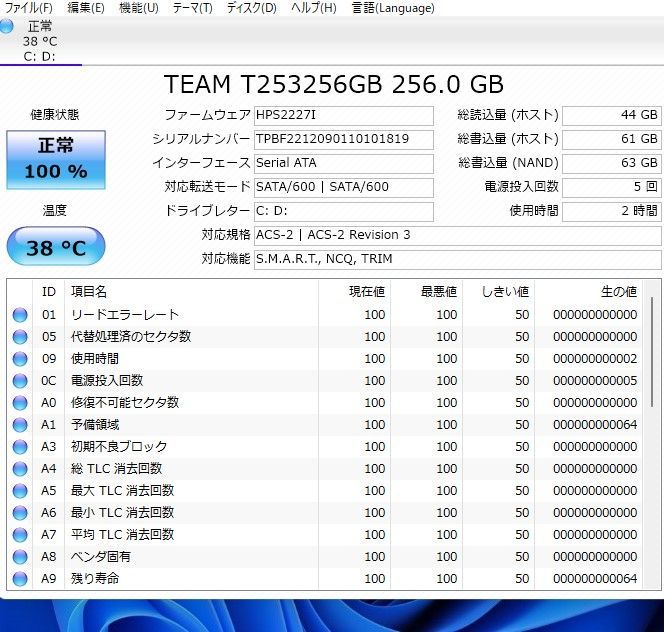The width and height of the screenshot is (664, 632).
Task: Click the status orb for ID A3 row
Action: tap(20, 447)
